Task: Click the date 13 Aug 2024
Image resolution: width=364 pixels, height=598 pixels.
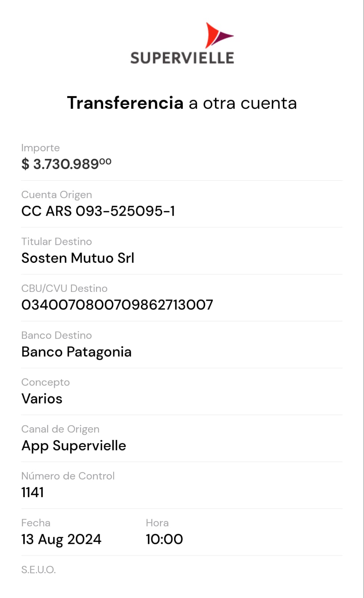Action: (61, 539)
